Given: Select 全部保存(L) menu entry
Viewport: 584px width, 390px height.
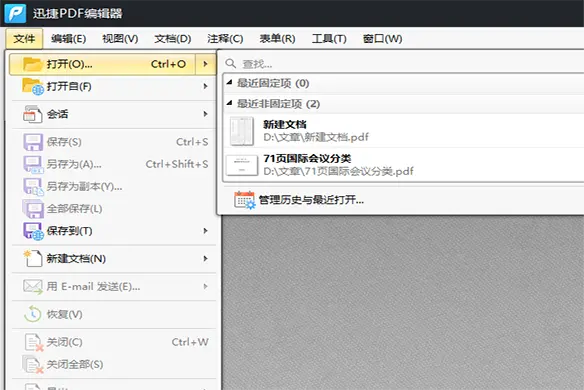Looking at the screenshot, I should [x=112, y=209].
